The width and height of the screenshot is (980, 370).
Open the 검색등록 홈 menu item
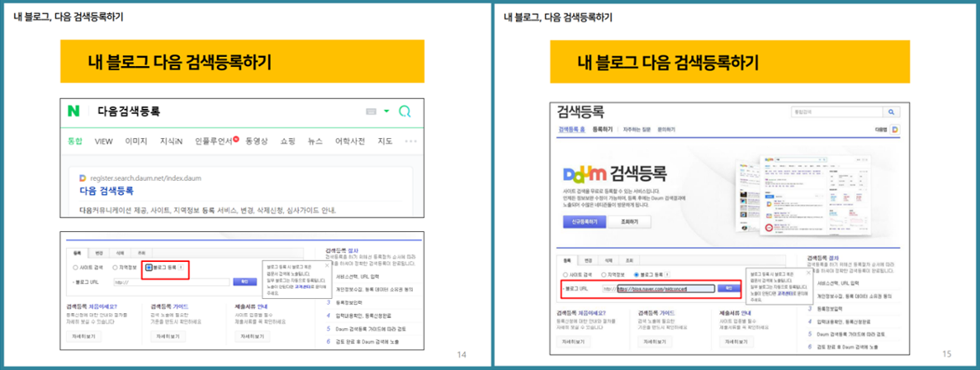(x=572, y=130)
